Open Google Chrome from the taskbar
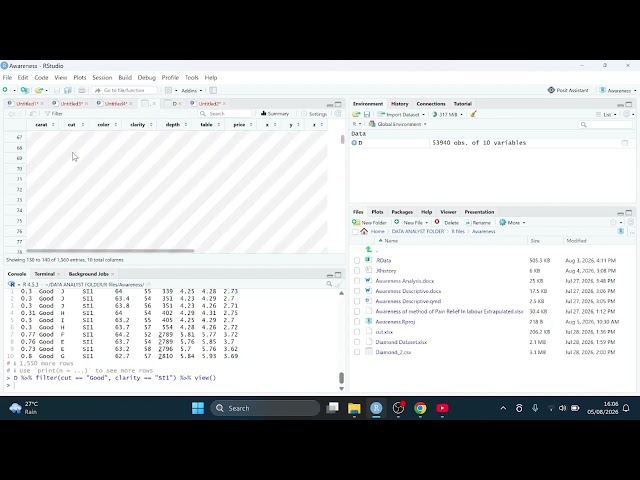 tap(420, 408)
